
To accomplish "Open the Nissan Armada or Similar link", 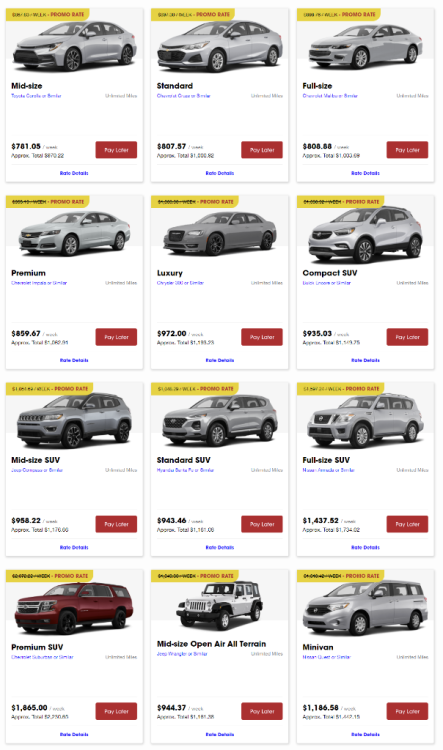I will tap(328, 470).
